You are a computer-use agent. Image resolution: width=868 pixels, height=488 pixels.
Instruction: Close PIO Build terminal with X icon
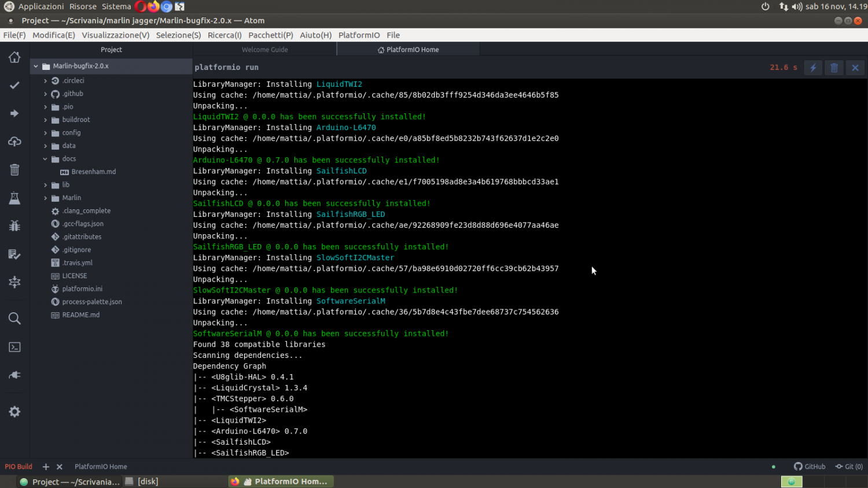[59, 467]
